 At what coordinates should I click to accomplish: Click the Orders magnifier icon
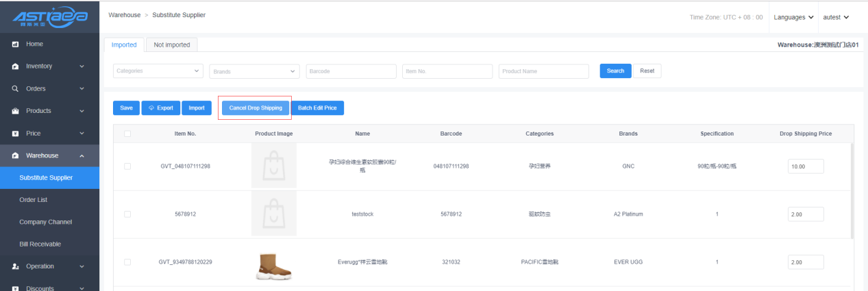click(x=15, y=88)
